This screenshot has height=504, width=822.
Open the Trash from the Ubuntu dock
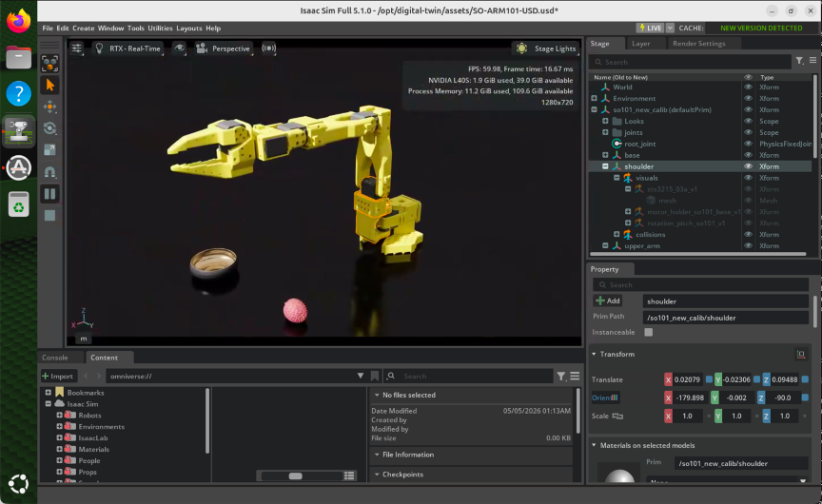click(18, 204)
